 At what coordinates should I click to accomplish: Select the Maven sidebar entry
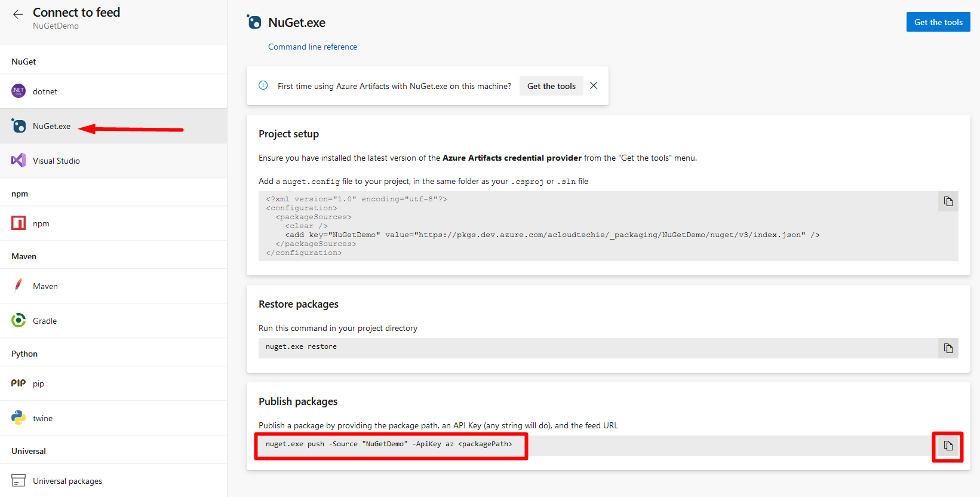pos(113,286)
